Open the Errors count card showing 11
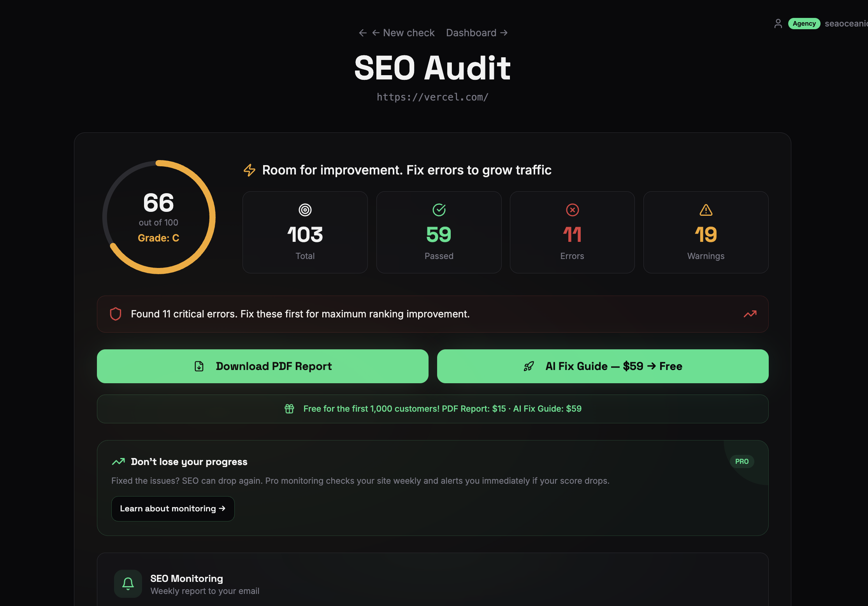 point(572,233)
